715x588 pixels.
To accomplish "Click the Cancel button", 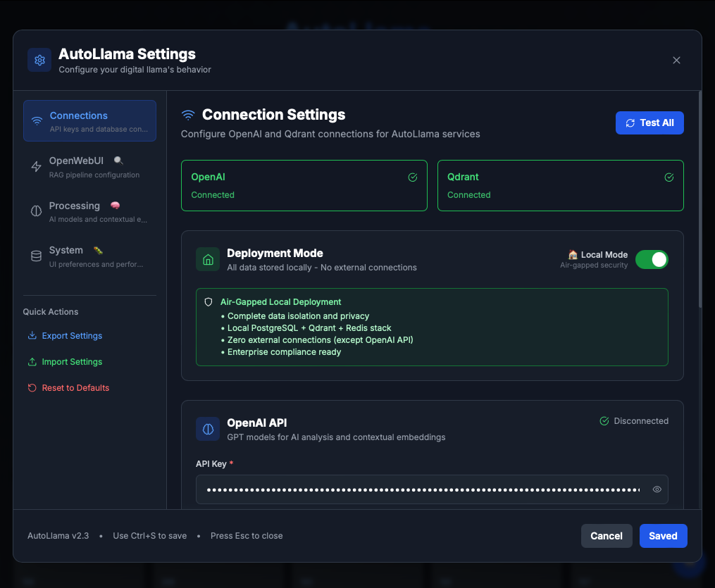I will click(607, 536).
